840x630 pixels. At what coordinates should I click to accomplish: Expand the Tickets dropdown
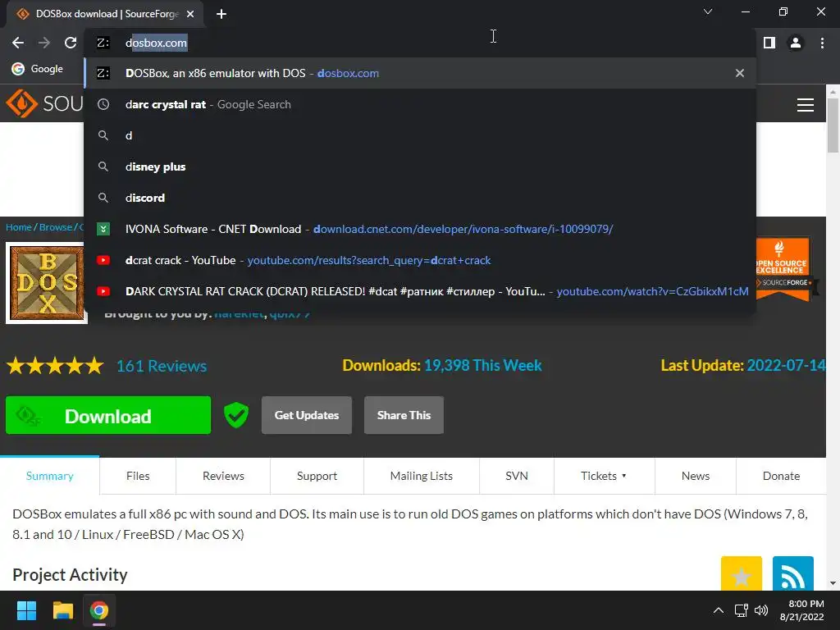[x=604, y=476]
